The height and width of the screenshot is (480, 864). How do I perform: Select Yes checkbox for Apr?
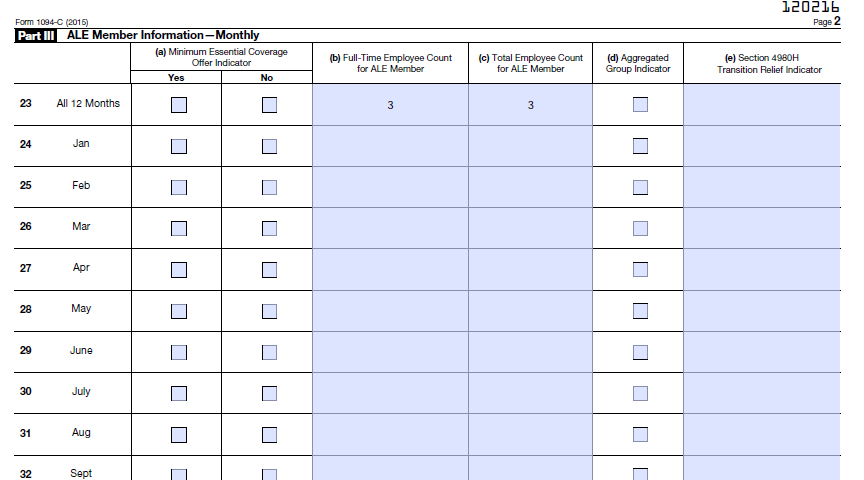tap(179, 270)
